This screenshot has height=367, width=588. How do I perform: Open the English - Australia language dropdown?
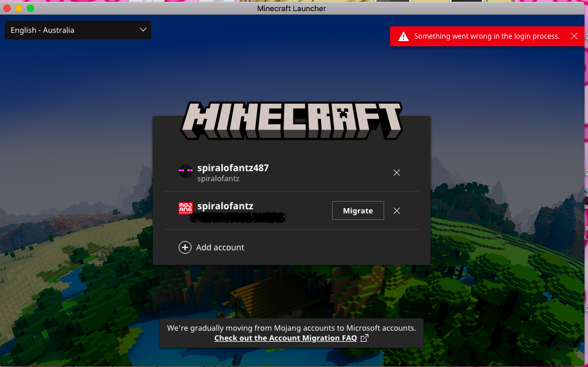tap(78, 30)
